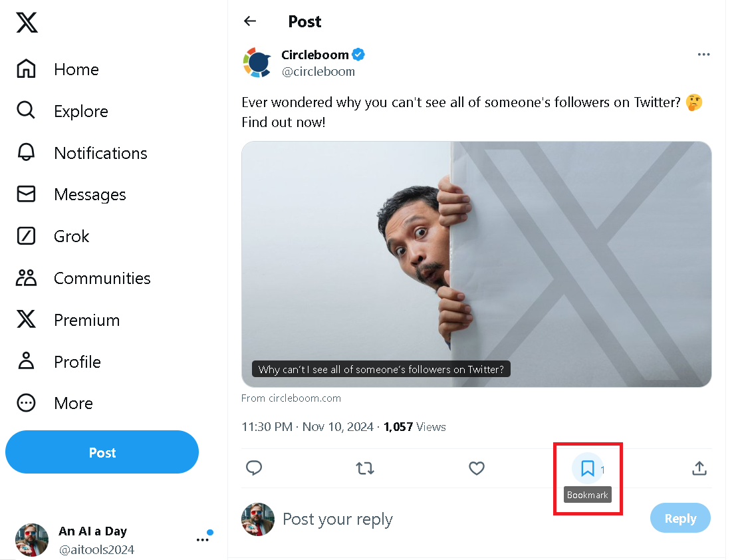Screen dimensions: 738x560
Task: Open the circleboom.com link
Action: click(291, 398)
